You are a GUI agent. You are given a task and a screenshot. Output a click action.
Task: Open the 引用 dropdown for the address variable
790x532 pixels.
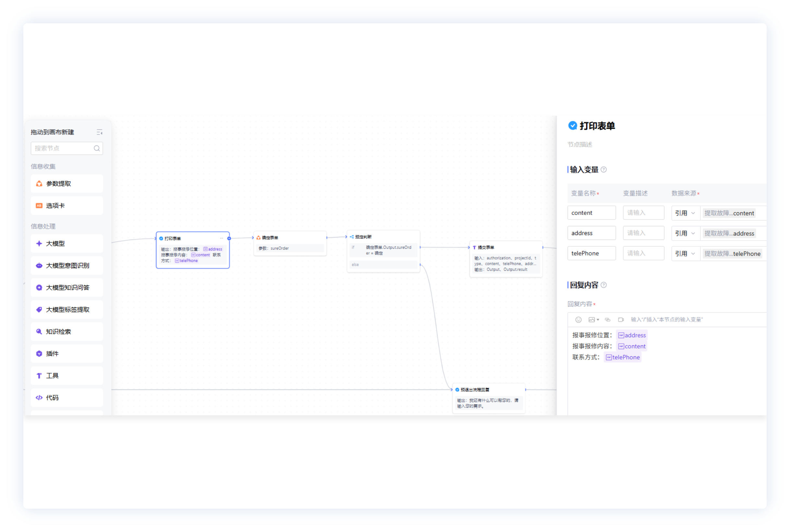(x=685, y=233)
